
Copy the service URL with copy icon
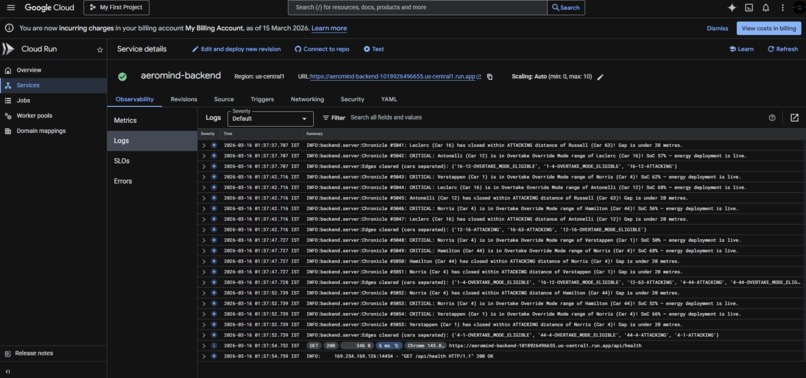tap(490, 77)
